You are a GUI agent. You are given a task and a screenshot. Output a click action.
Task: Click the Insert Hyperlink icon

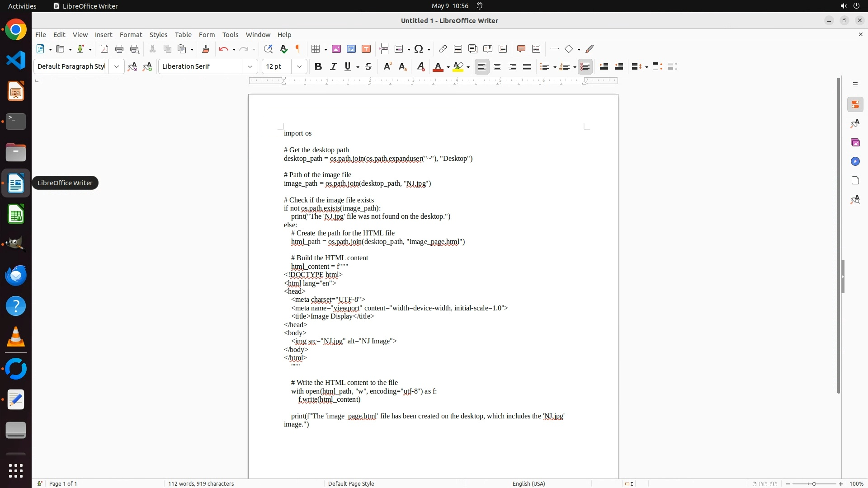[443, 49]
